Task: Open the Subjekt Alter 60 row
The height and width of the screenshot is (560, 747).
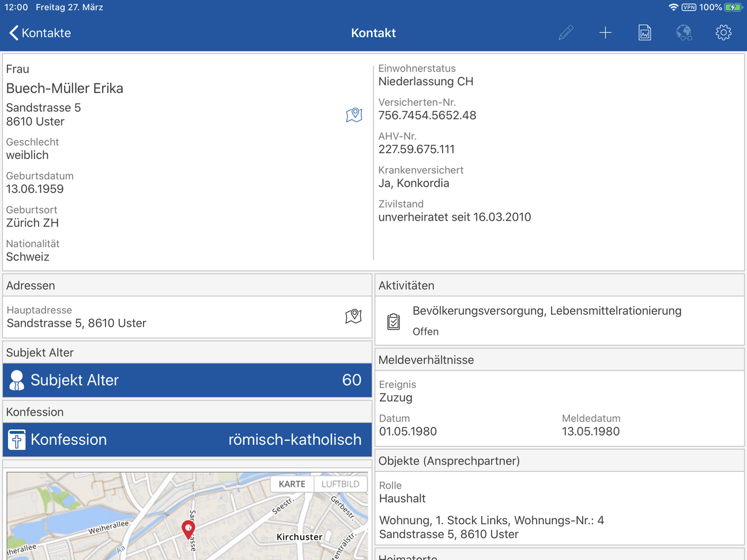Action: point(187,380)
